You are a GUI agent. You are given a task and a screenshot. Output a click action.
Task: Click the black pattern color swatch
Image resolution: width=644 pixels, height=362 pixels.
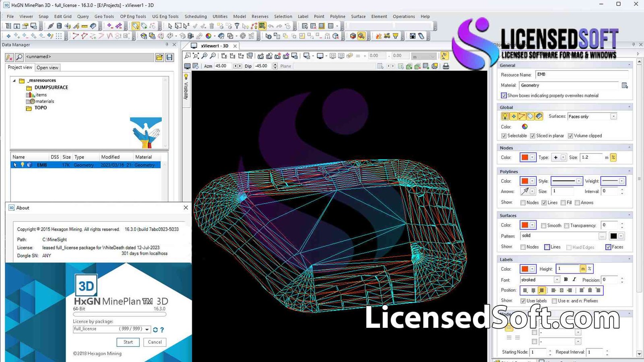point(613,236)
